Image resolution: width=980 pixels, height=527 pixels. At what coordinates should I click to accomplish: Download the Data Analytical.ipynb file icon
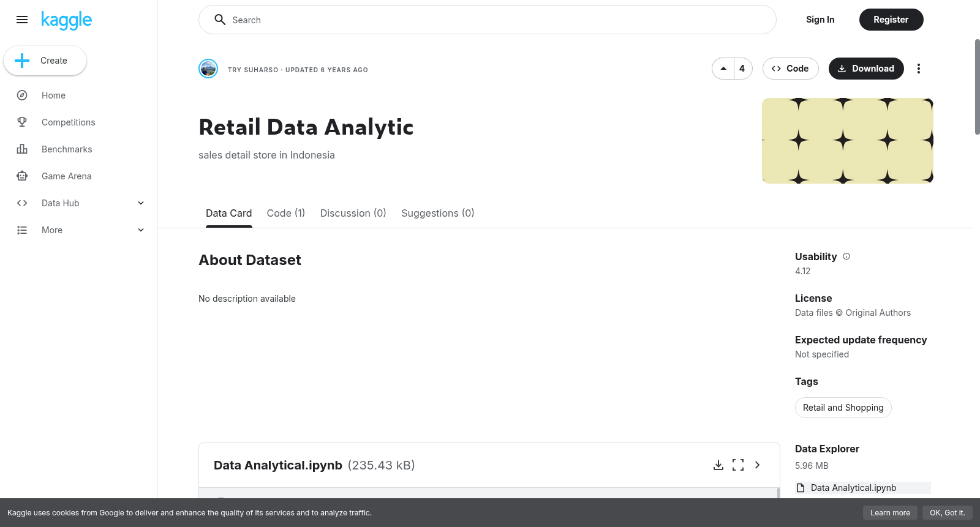click(718, 465)
